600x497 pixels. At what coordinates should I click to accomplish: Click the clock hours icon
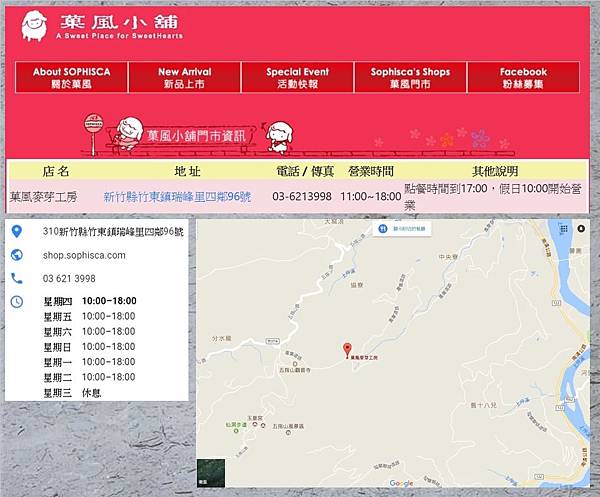tap(16, 301)
